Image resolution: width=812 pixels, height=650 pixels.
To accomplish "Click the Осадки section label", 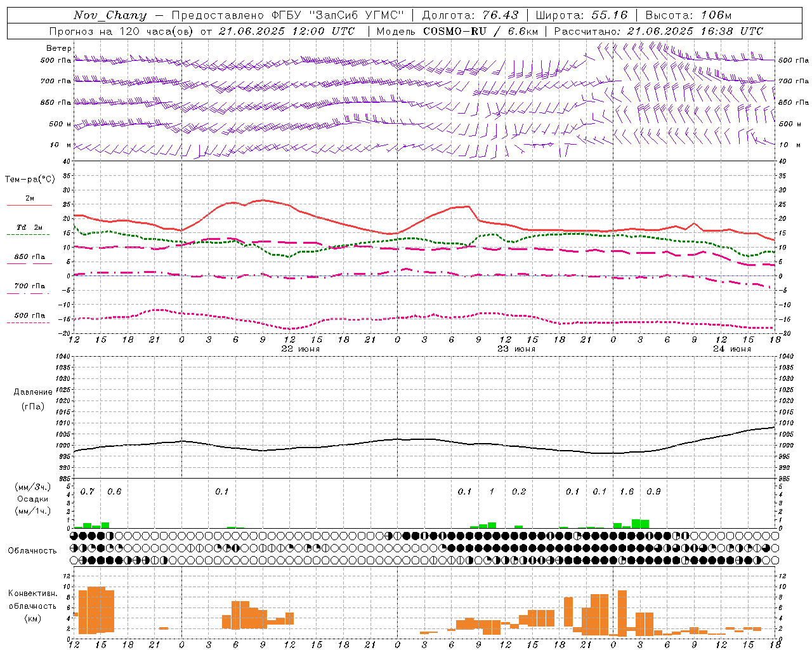I will pyautogui.click(x=32, y=499).
